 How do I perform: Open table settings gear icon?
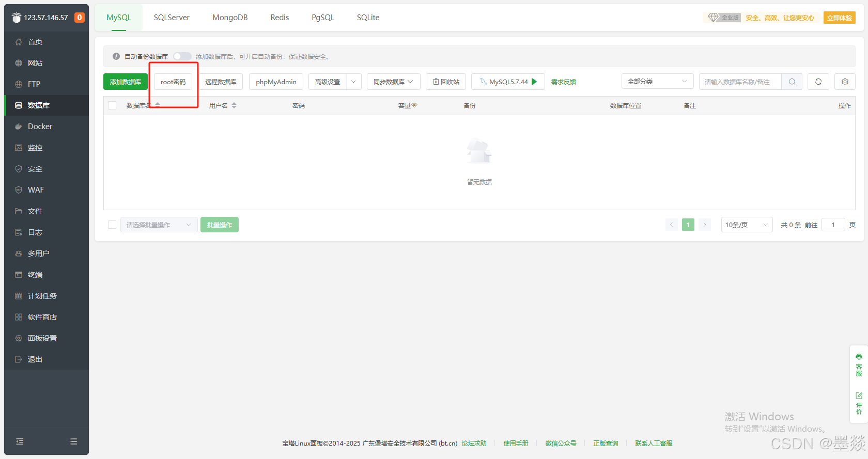[845, 82]
